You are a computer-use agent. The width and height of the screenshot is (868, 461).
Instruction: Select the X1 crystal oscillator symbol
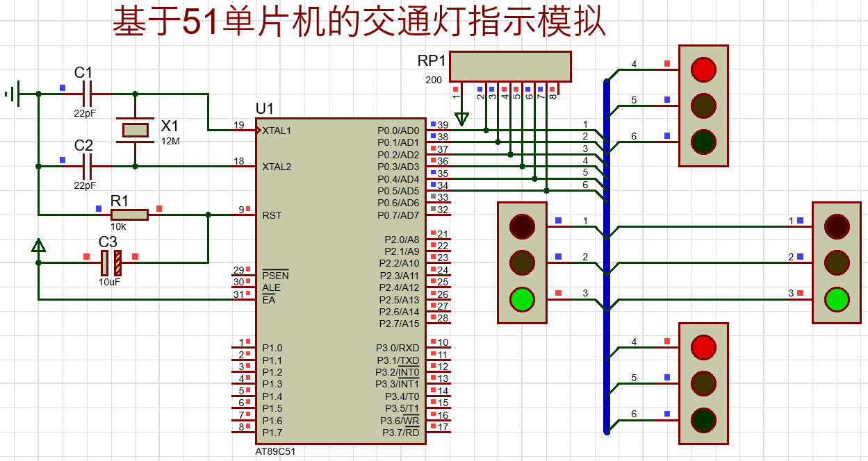pyautogui.click(x=135, y=130)
